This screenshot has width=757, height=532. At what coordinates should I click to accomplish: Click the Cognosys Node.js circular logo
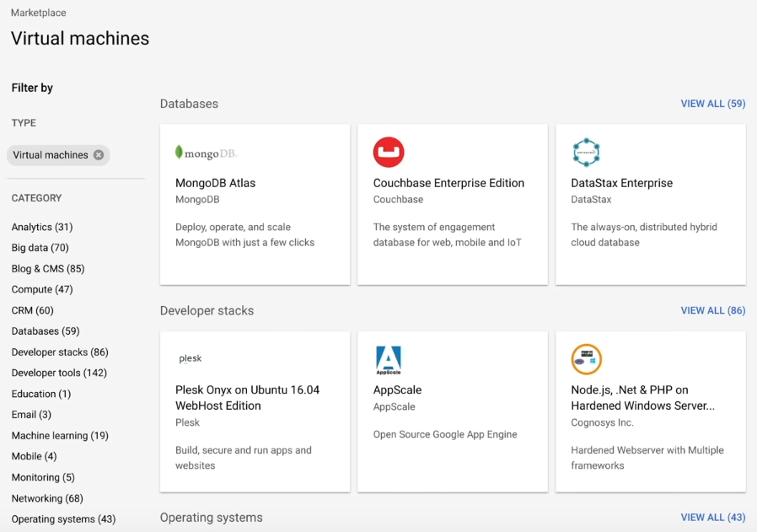586,359
